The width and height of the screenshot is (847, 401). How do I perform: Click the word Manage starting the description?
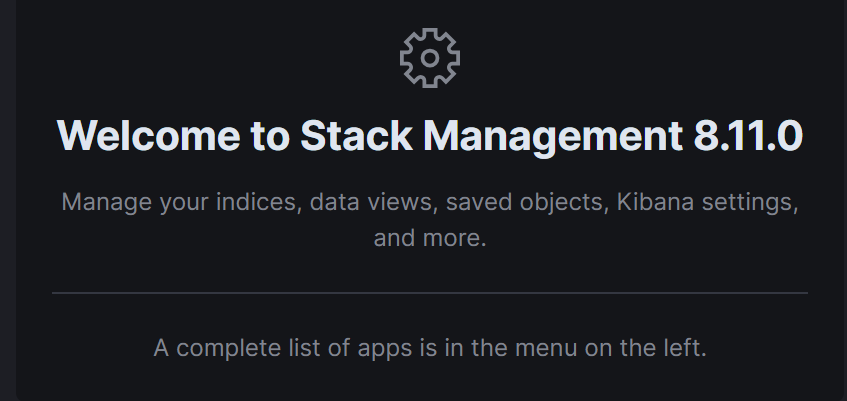point(102,202)
